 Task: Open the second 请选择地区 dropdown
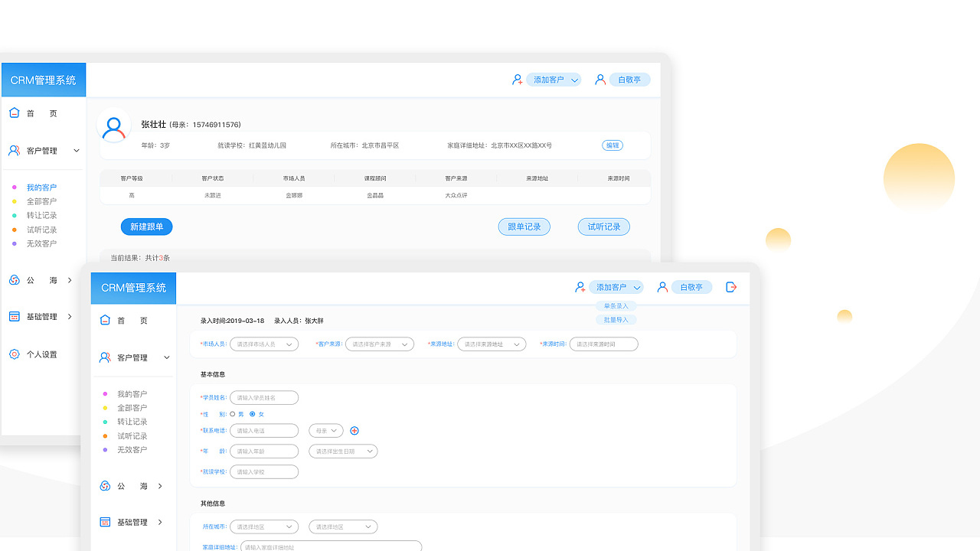pyautogui.click(x=343, y=527)
